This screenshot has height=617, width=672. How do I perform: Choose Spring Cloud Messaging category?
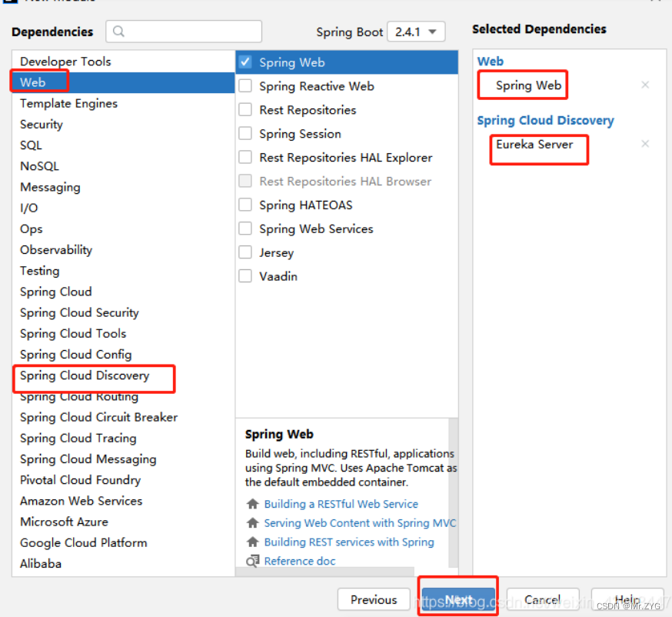(x=124, y=459)
